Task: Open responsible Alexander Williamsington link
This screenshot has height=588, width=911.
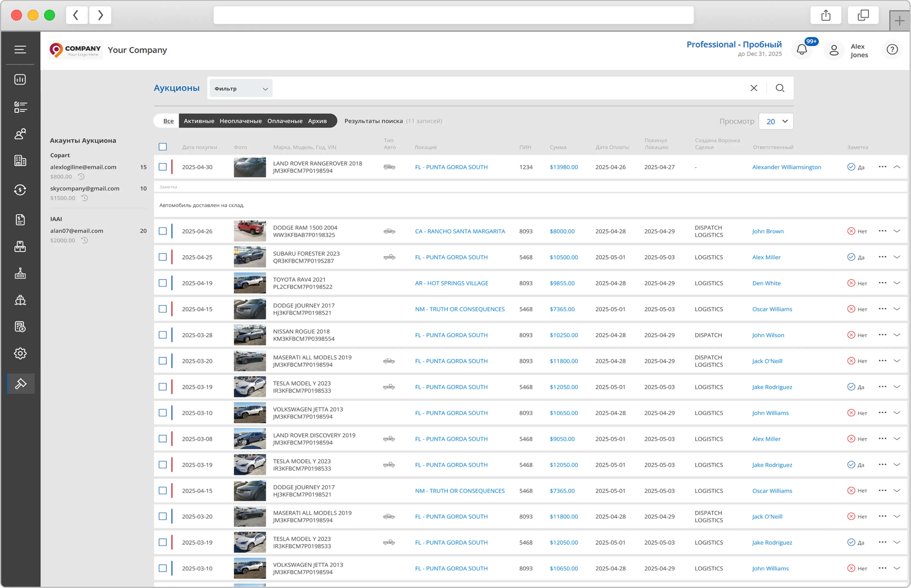Action: [x=787, y=167]
